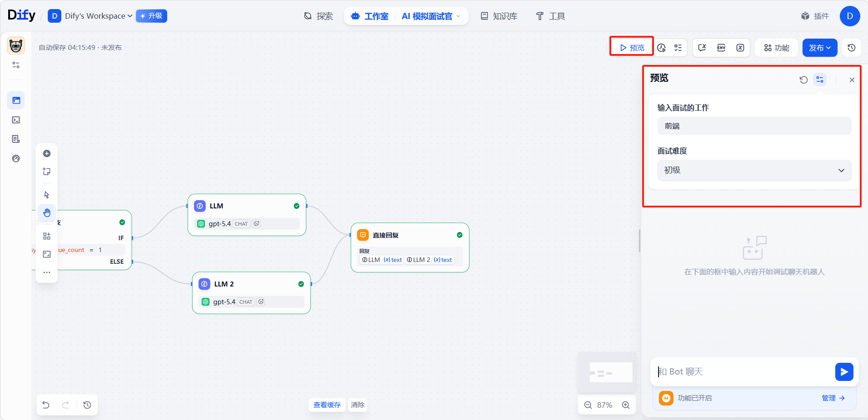Image resolution: width=868 pixels, height=420 pixels.
Task: Click the add node plus icon
Action: pyautogui.click(x=47, y=153)
